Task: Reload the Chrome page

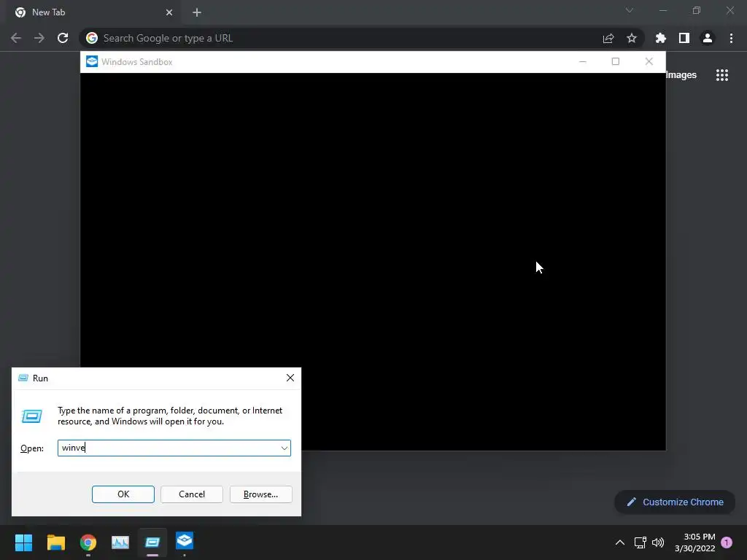Action: coord(63,38)
